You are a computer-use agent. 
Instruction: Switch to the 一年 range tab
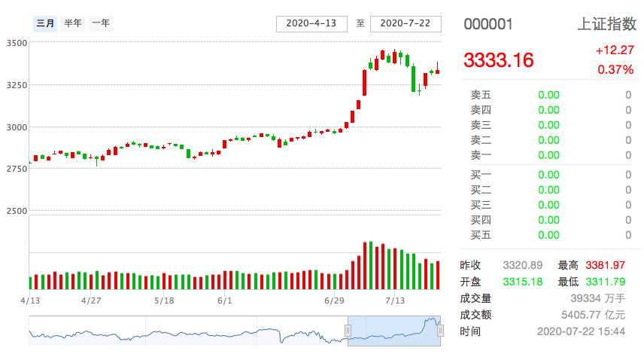tap(101, 23)
